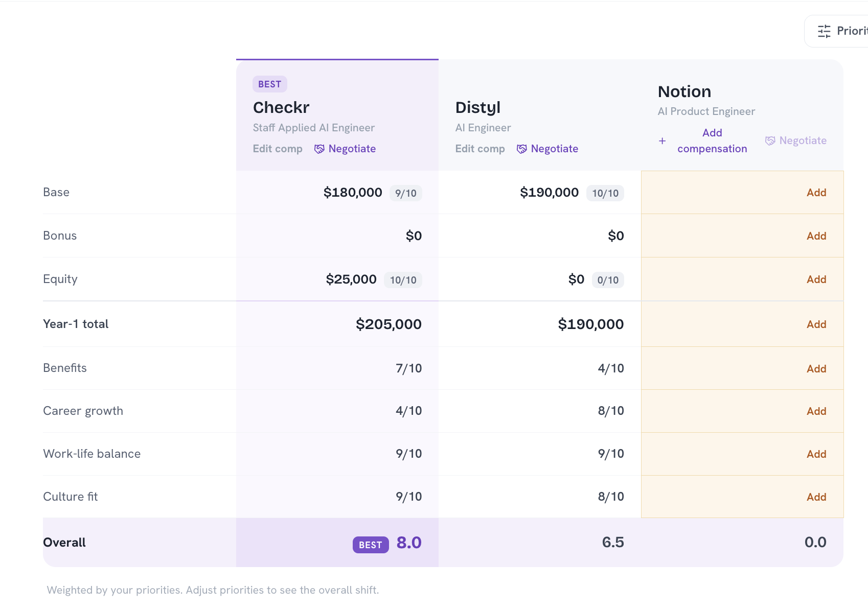Click Notion overall score 0.0

815,542
